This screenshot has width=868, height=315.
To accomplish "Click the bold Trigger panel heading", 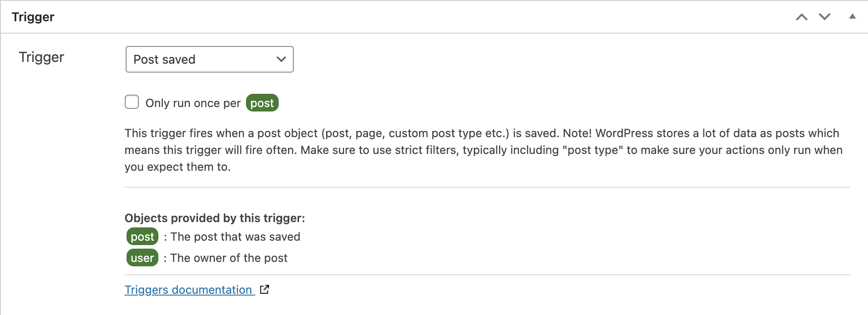I will (33, 17).
